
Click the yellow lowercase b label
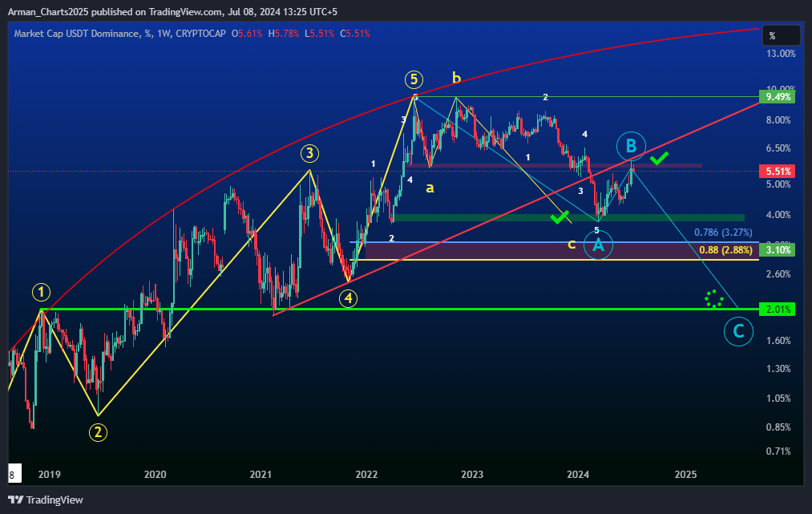(x=456, y=78)
